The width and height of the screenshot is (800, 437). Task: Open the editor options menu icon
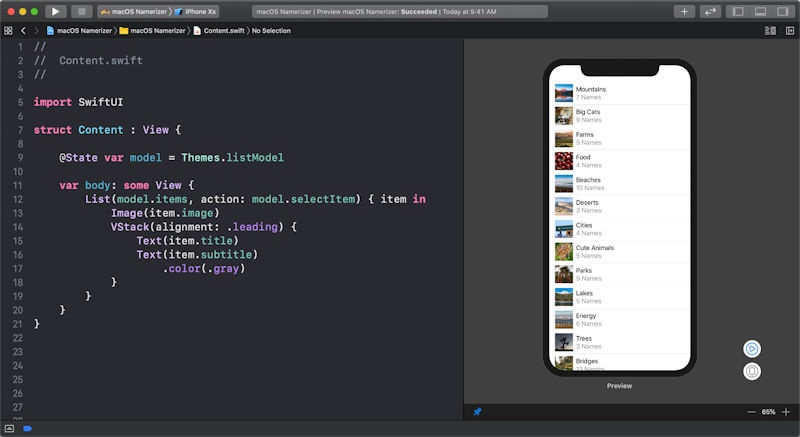click(769, 31)
